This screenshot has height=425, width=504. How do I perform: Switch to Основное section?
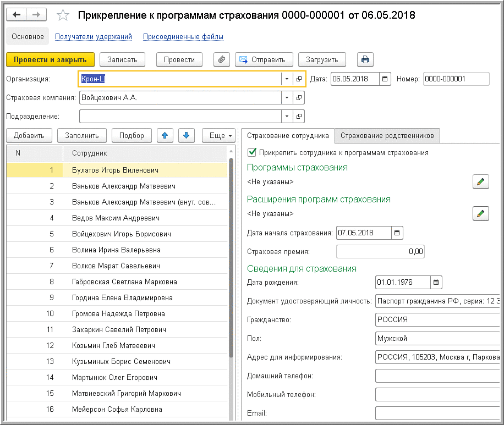click(28, 37)
